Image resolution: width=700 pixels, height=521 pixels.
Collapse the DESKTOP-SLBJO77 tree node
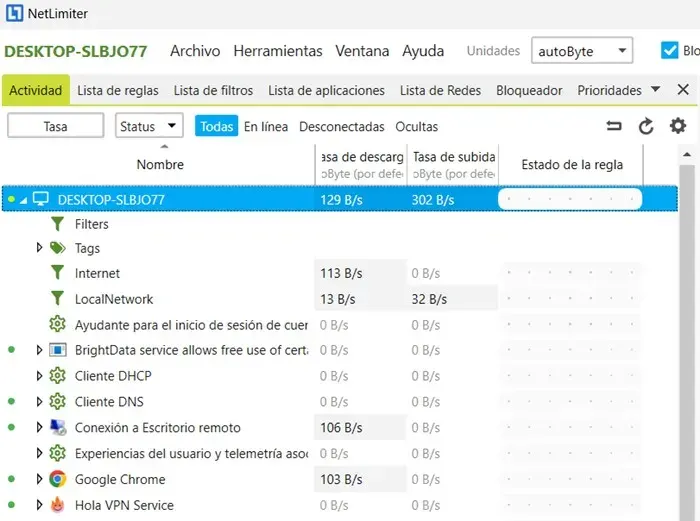pos(24,200)
